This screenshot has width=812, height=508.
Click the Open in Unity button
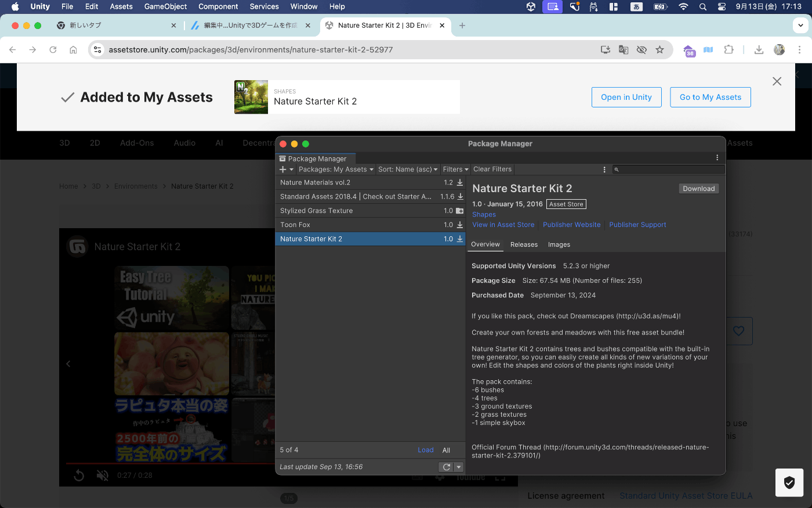626,97
